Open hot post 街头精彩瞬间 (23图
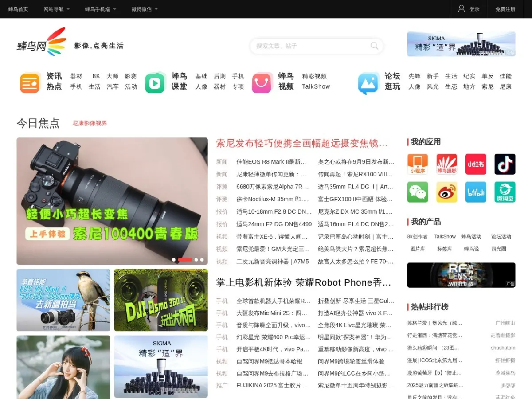 tap(433, 348)
